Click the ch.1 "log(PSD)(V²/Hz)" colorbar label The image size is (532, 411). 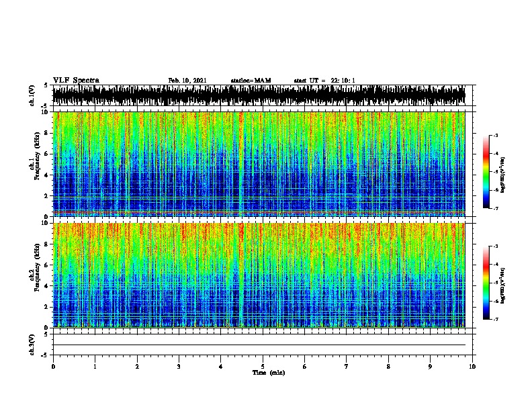coord(503,175)
